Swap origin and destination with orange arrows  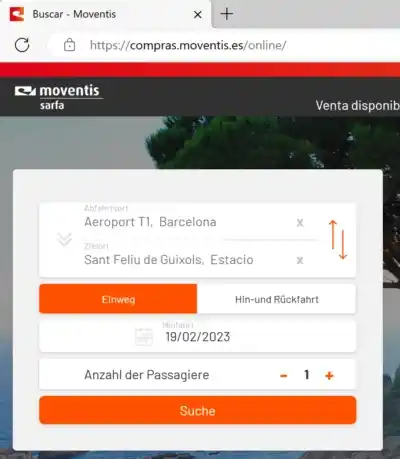click(338, 240)
